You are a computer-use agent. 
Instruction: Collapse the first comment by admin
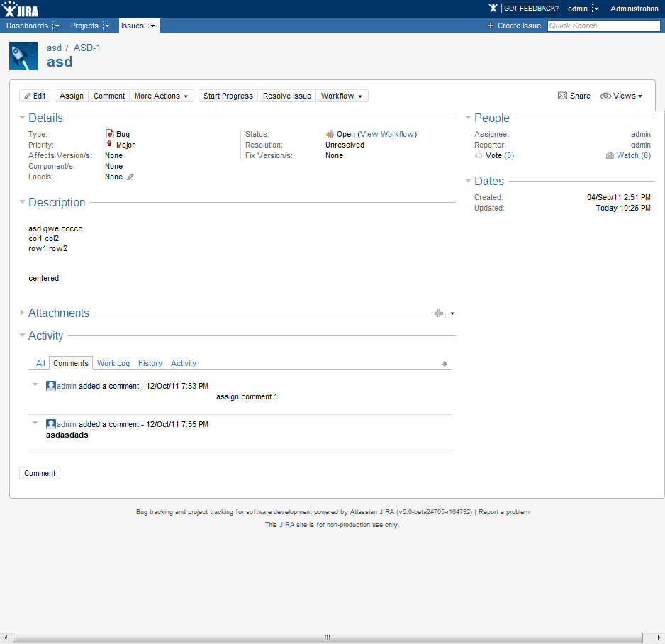[35, 385]
